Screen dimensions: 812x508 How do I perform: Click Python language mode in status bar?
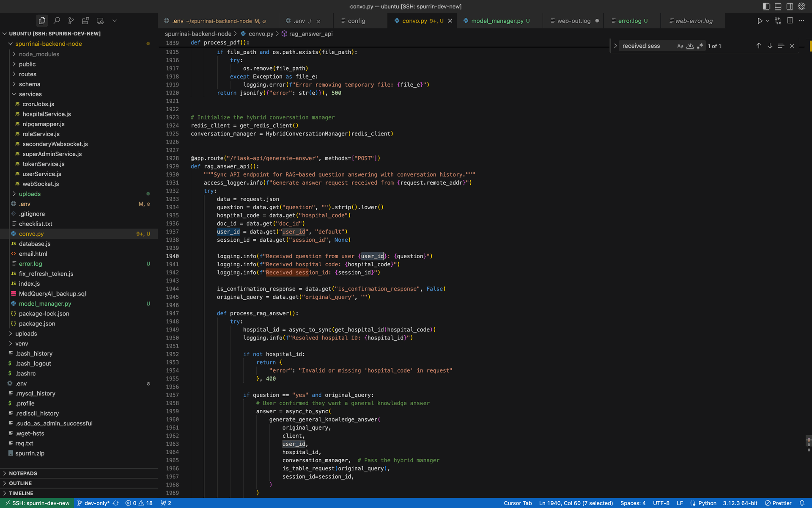707,503
